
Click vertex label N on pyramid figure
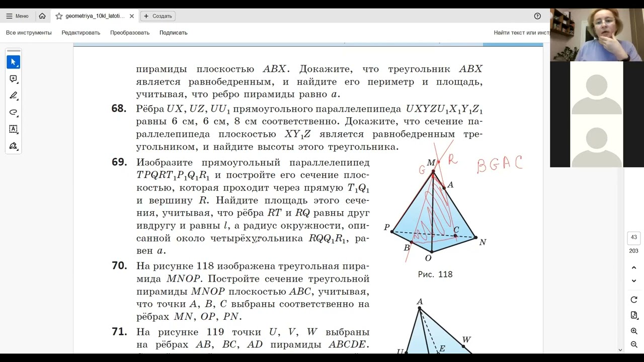pyautogui.click(x=483, y=242)
